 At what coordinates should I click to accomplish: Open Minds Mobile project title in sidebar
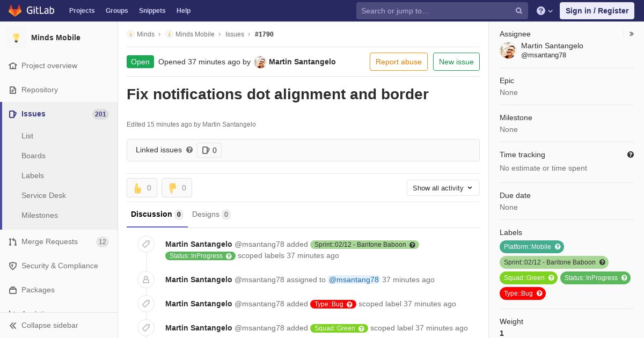tap(56, 38)
